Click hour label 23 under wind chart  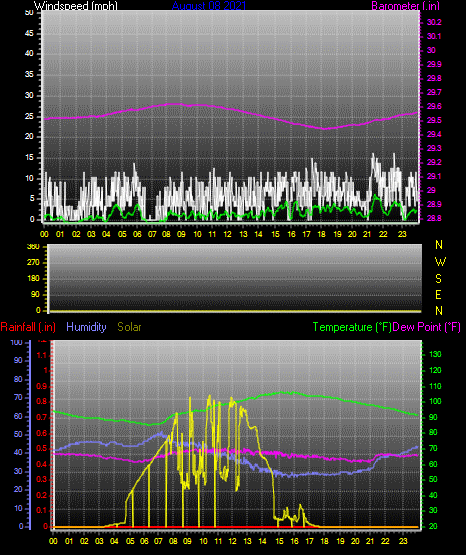(402, 234)
